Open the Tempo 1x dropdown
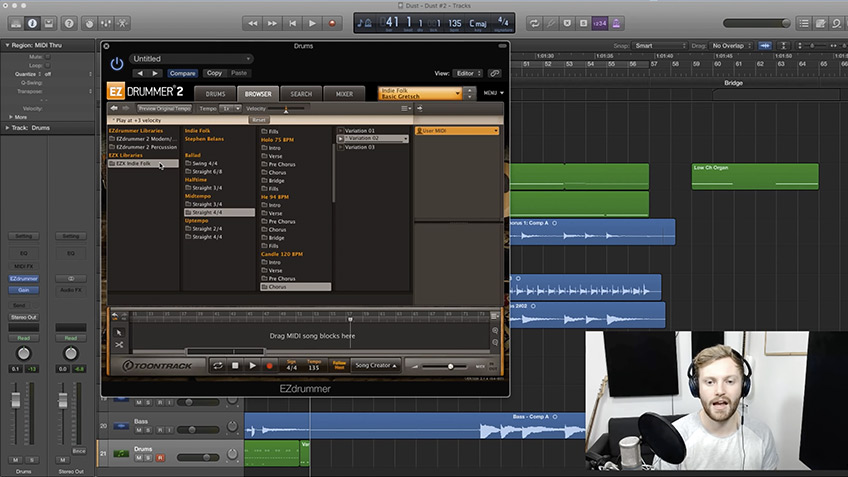The image size is (848, 477). (x=230, y=108)
